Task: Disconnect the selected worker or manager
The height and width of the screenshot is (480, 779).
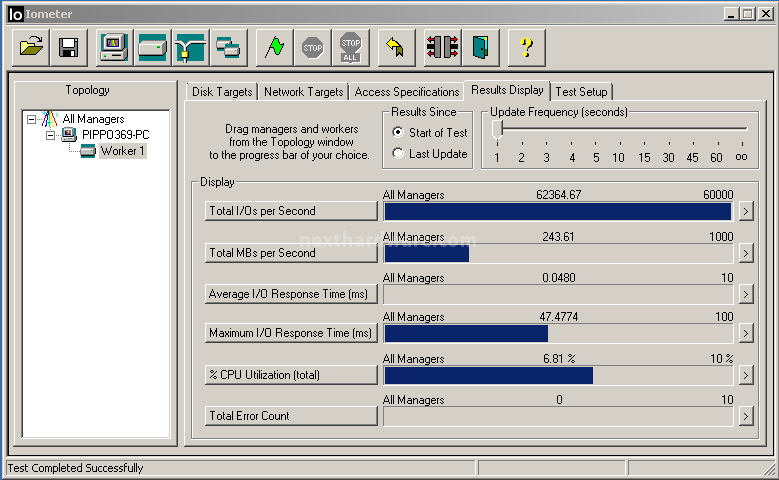Action: [442, 48]
